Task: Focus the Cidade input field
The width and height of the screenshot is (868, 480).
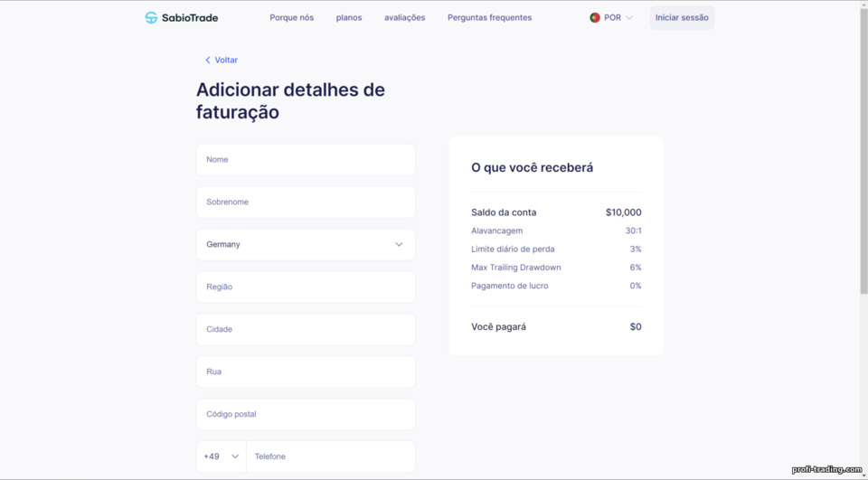Action: click(306, 329)
